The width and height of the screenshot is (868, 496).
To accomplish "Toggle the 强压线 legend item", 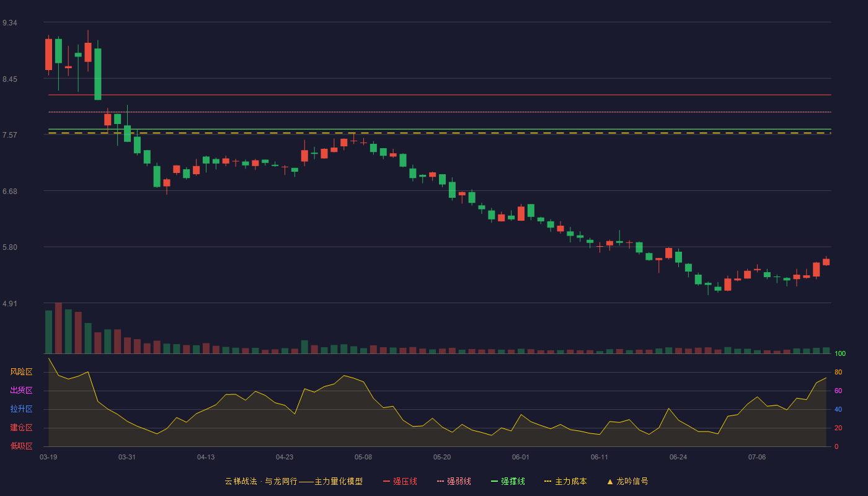I will coord(400,481).
